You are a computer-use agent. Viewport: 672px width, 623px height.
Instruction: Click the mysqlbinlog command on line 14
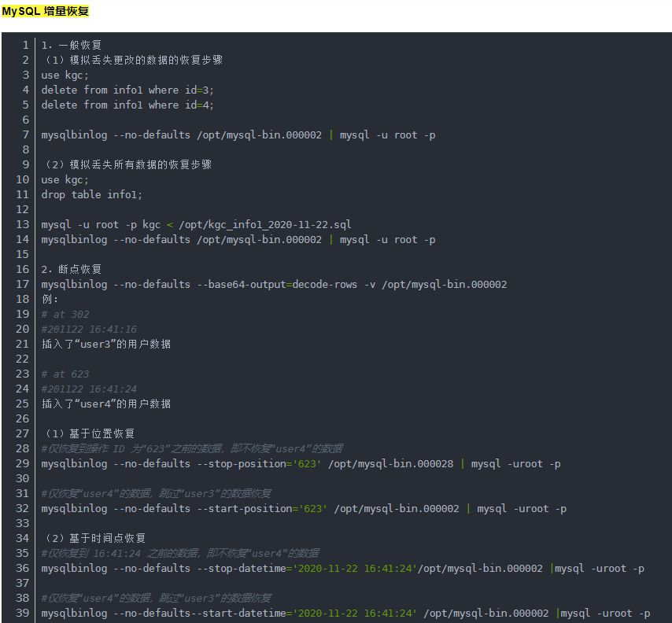point(238,239)
